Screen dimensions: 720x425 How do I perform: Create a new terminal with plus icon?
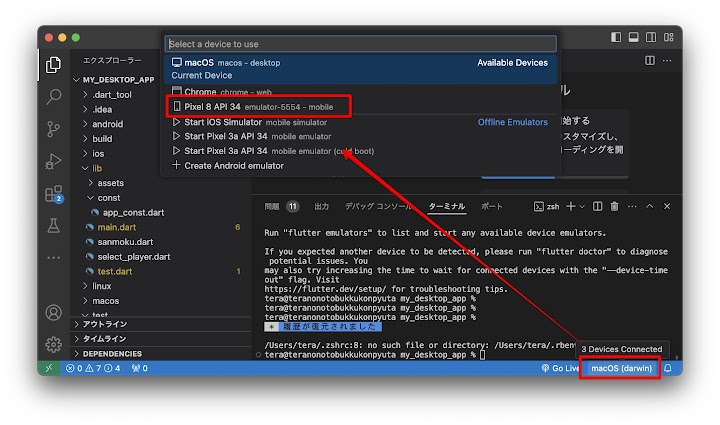coord(571,207)
